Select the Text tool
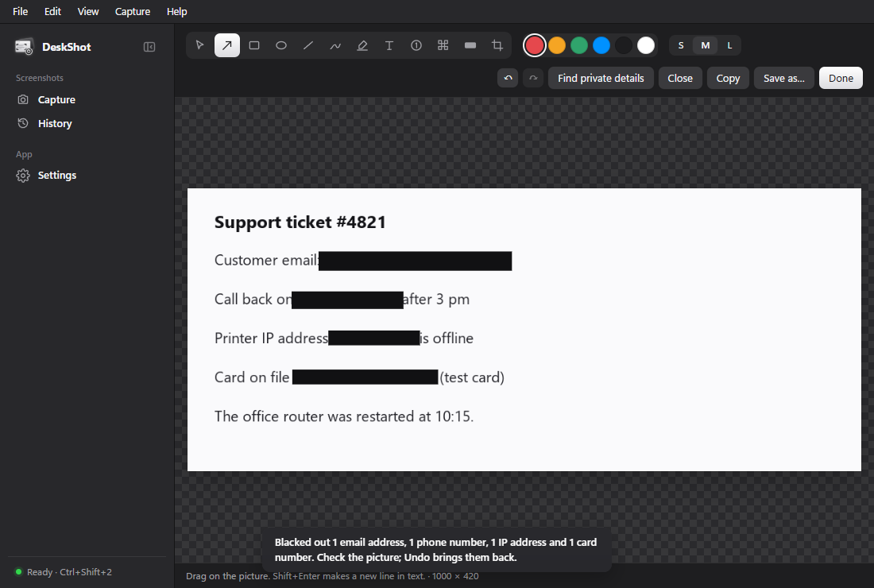The image size is (874, 588). point(389,45)
